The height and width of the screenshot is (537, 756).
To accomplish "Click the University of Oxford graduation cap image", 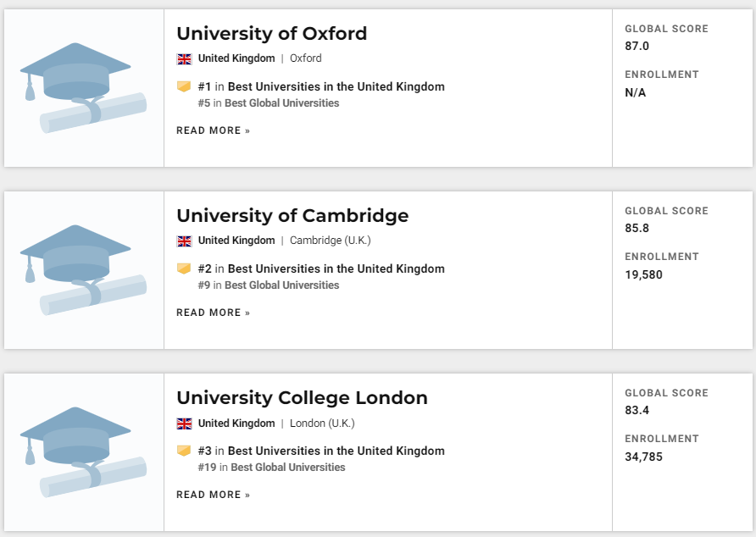I will click(x=83, y=88).
